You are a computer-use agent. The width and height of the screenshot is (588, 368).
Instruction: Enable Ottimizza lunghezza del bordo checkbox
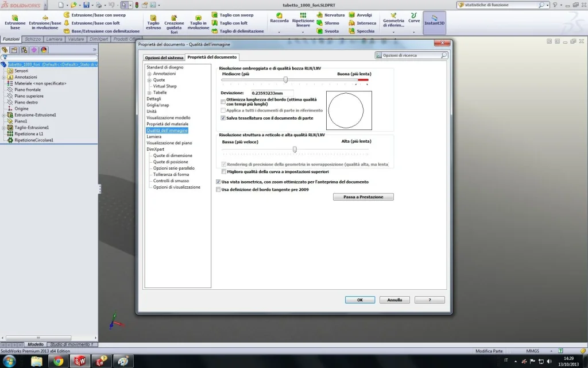223,102
